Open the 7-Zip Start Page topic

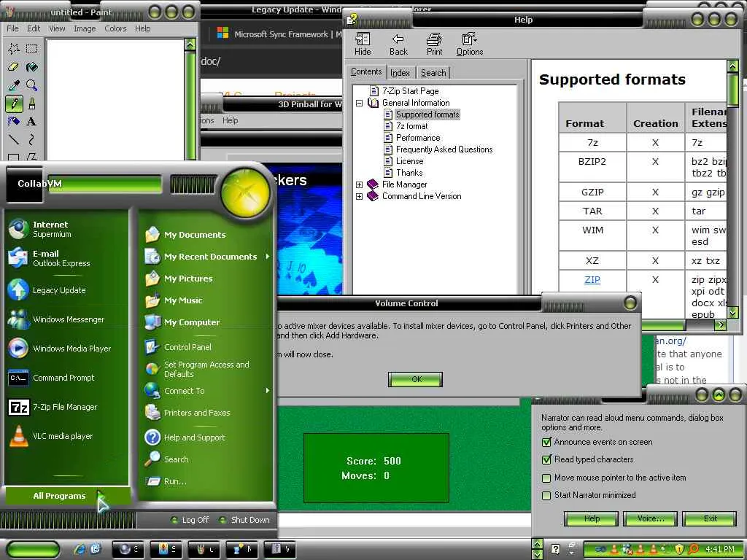[x=410, y=91]
